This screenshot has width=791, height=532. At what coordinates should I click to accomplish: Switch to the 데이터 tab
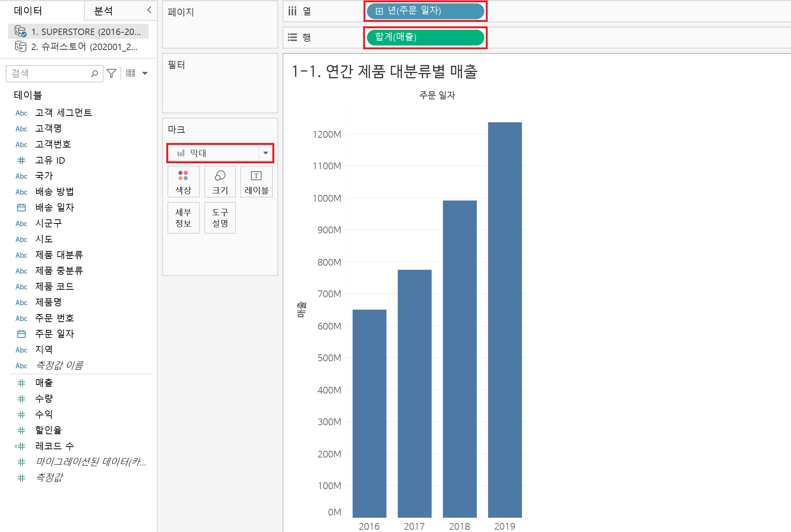(28, 11)
